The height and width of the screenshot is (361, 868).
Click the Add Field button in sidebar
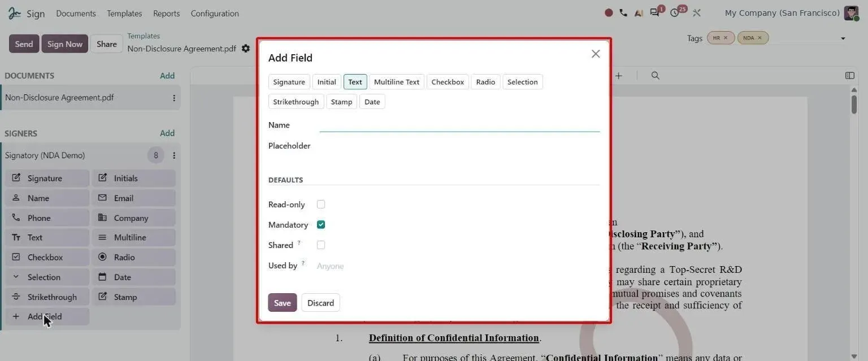(x=47, y=316)
